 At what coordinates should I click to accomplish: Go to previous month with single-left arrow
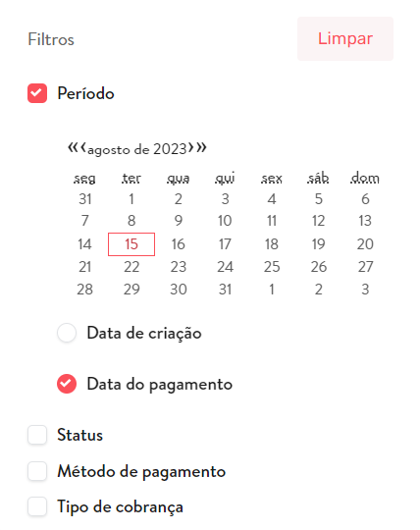[83, 147]
